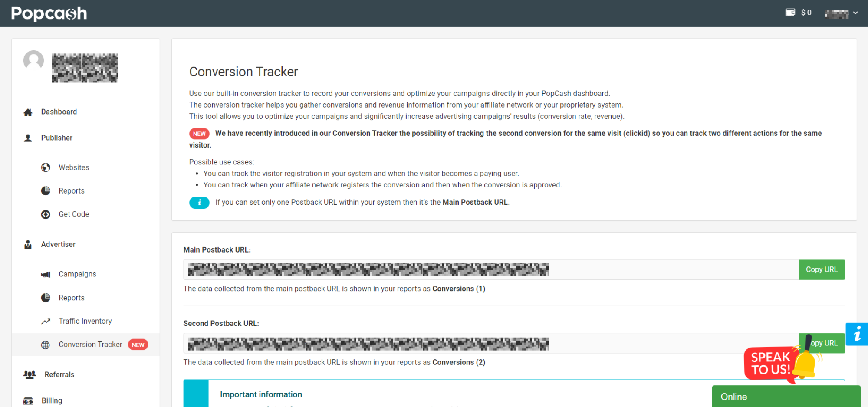
Task: Open Advertiser Reports in sidebar
Action: coord(71,298)
